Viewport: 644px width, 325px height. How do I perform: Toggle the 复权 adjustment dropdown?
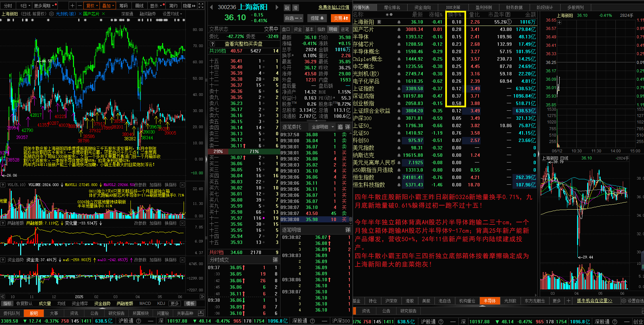92,6
